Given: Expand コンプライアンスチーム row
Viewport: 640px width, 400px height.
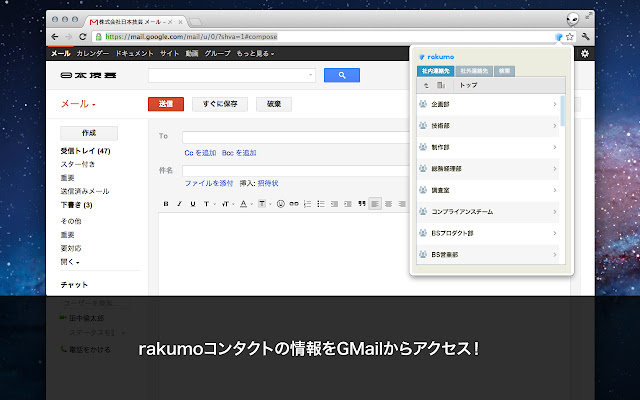Looking at the screenshot, I should (x=488, y=211).
